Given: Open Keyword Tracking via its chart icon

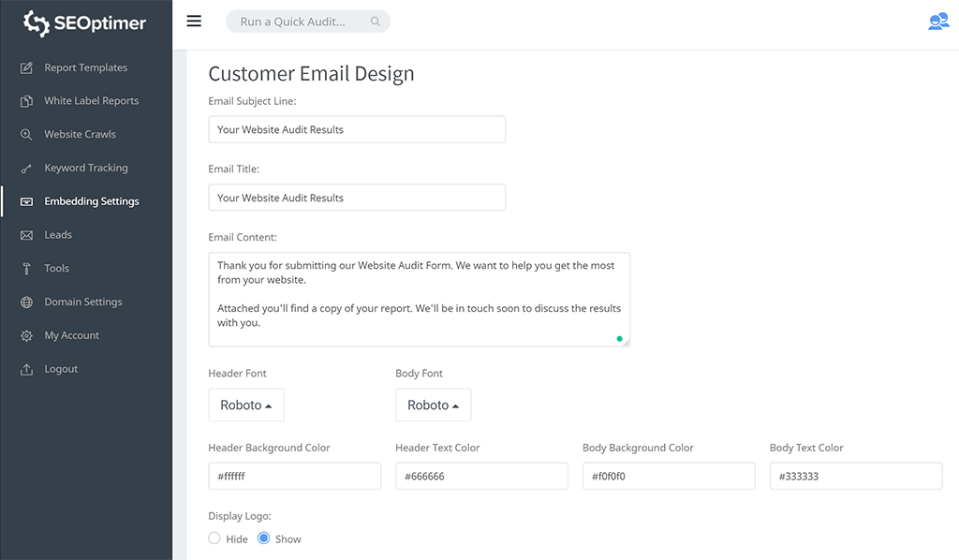Looking at the screenshot, I should click(x=28, y=168).
